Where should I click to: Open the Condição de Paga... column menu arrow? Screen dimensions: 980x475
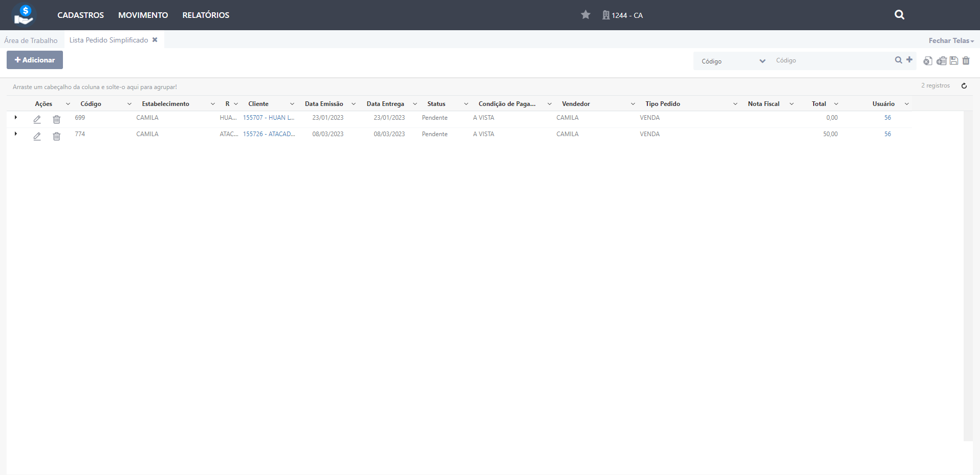point(550,104)
